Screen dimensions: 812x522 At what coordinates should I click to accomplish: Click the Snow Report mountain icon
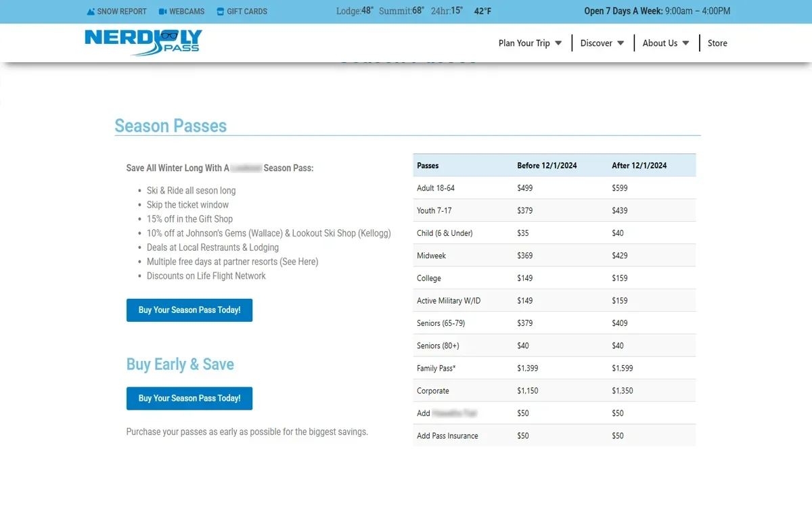[x=91, y=11]
